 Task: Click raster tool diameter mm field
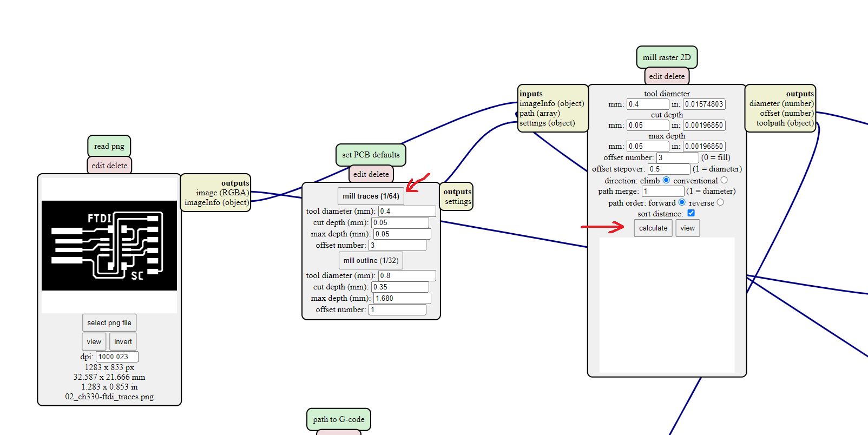click(648, 104)
